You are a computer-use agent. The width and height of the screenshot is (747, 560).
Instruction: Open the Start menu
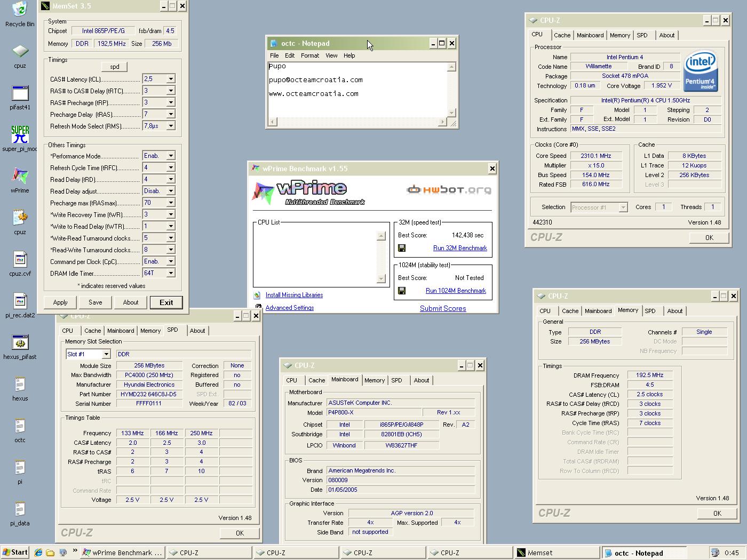coord(15,553)
